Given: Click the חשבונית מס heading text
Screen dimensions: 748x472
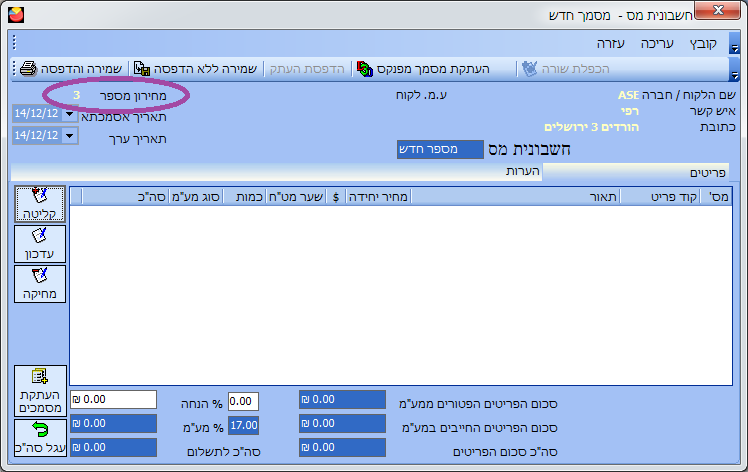Looking at the screenshot, I should (529, 149).
